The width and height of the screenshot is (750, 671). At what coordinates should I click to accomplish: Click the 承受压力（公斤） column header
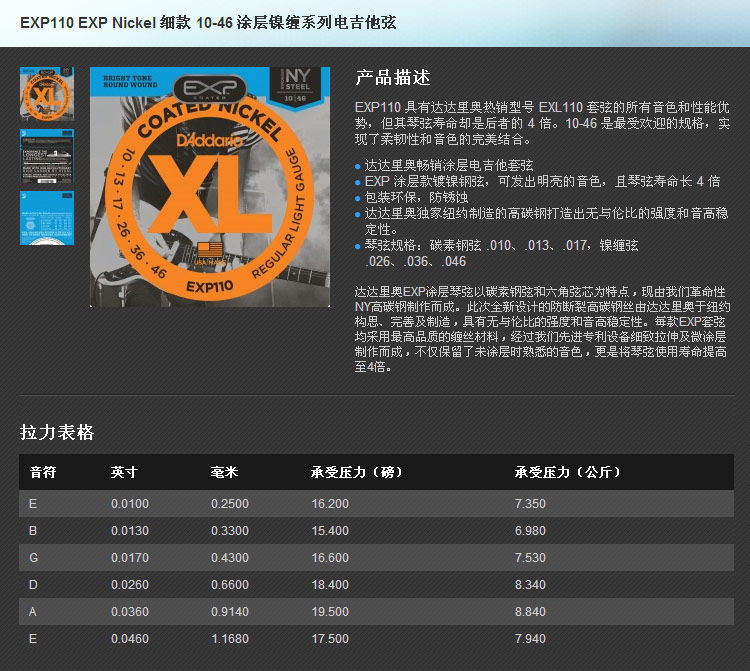pos(568,473)
